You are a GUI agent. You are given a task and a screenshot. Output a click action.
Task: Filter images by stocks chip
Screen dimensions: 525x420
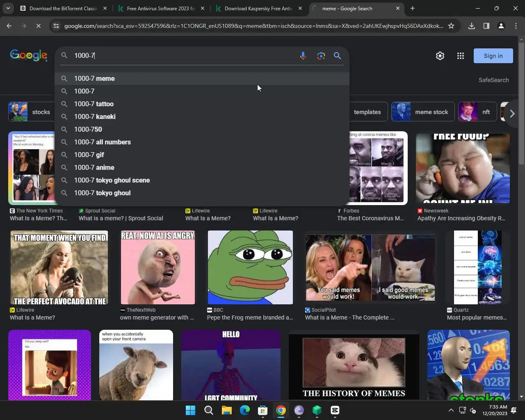tap(31, 112)
